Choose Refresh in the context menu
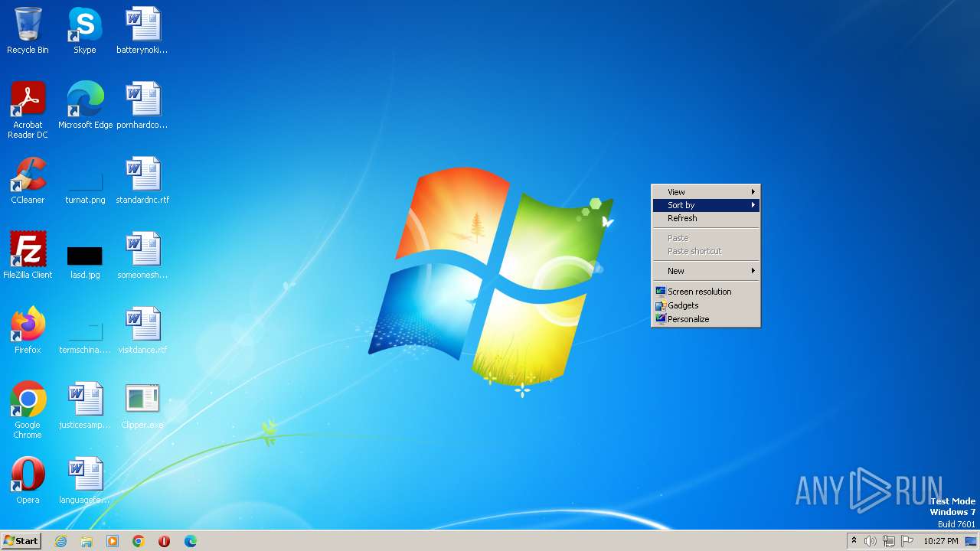 tap(706, 218)
